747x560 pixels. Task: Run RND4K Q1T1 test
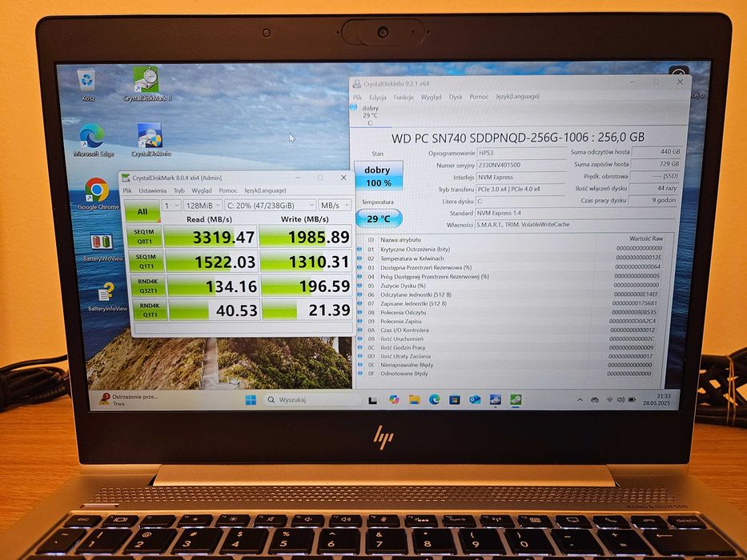(150, 310)
